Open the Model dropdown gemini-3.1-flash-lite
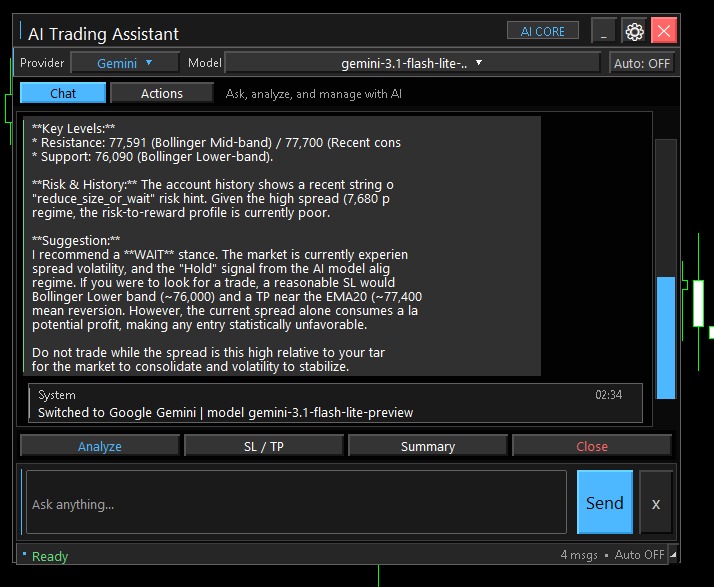The width and height of the screenshot is (714, 587). pos(412,63)
